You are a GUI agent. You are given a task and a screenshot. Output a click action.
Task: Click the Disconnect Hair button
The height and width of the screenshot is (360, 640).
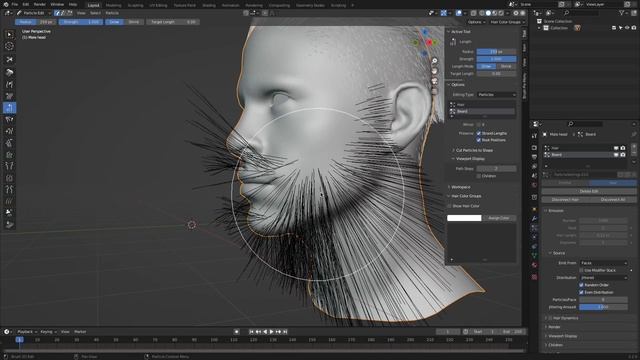click(x=565, y=200)
